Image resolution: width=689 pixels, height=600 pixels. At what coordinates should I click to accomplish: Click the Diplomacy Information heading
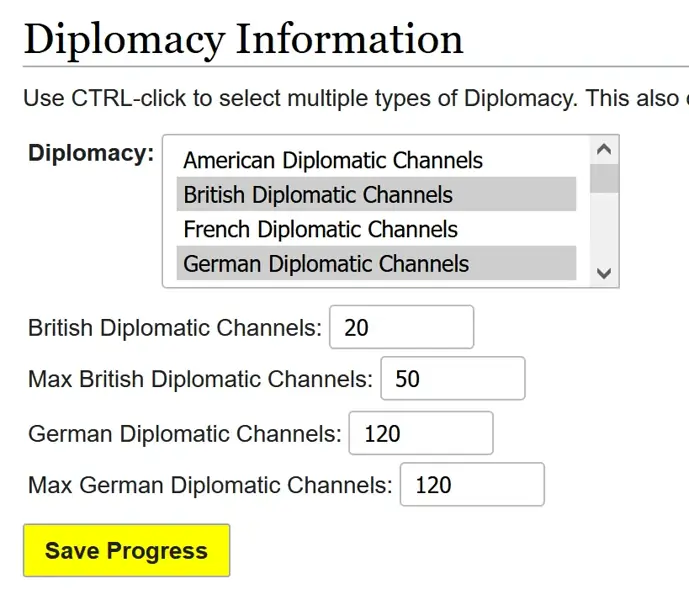click(243, 38)
